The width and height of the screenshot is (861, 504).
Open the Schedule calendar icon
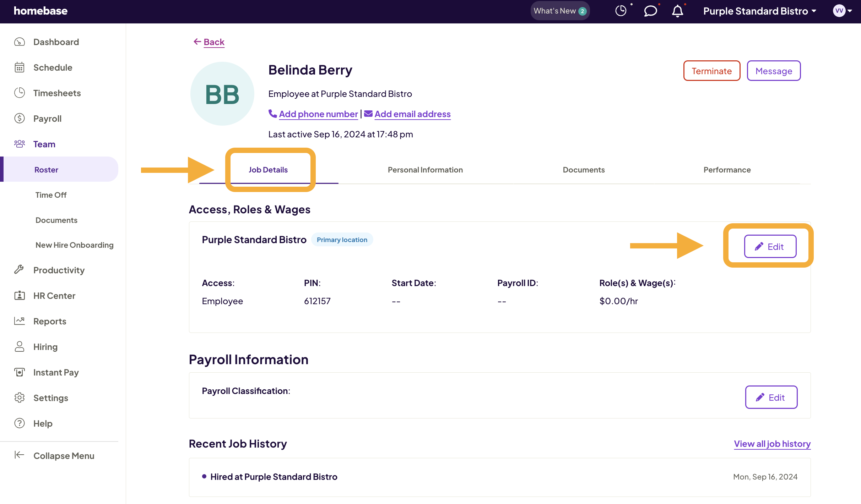[20, 67]
